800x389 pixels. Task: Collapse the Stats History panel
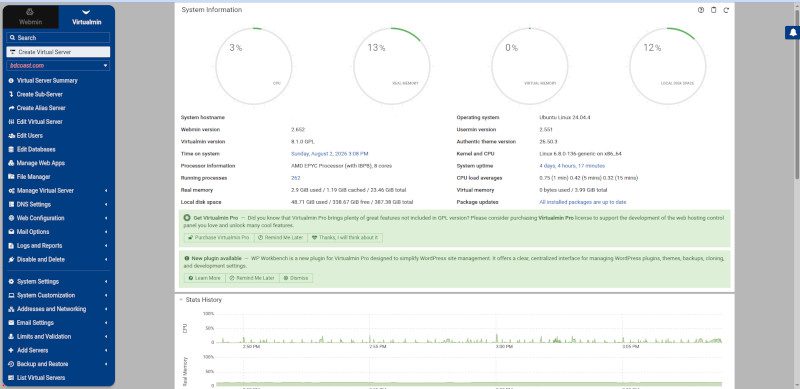point(181,300)
